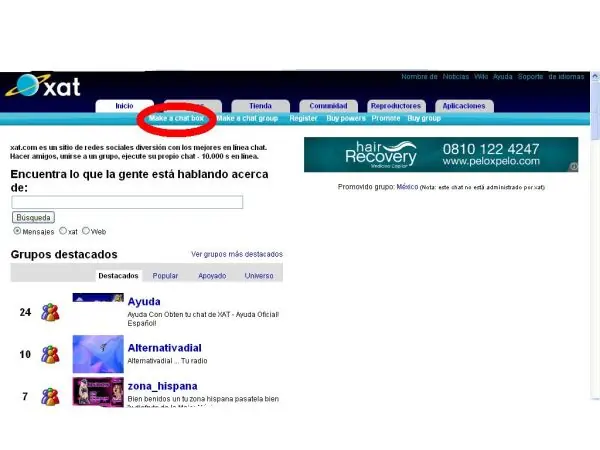This screenshot has height=450, width=600.
Task: Click Make a chat group link
Action: [x=247, y=118]
